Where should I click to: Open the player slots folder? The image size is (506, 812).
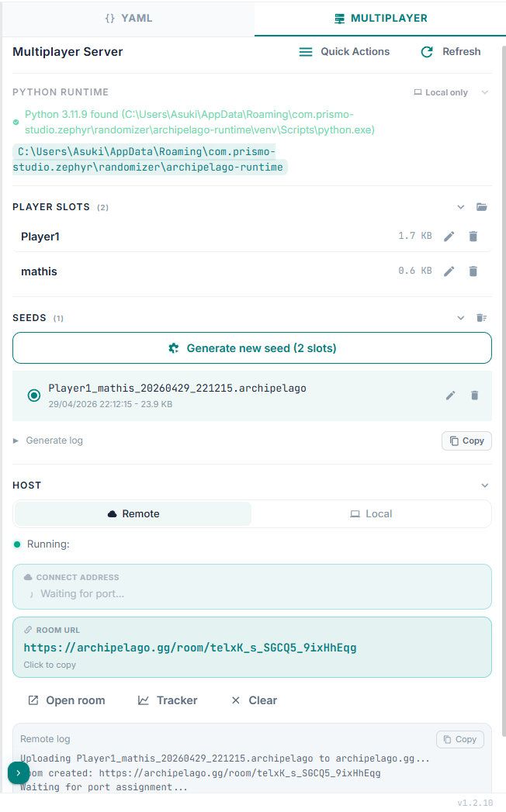[482, 207]
